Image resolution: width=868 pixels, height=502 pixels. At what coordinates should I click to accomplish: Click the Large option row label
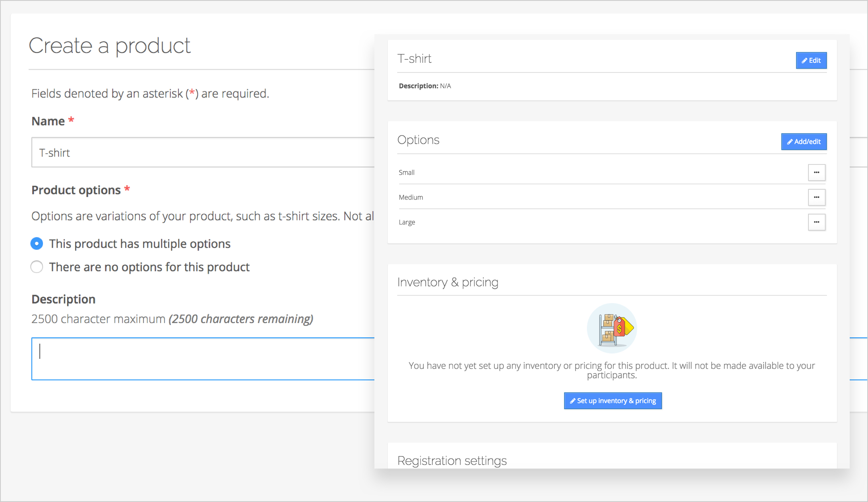pos(407,222)
